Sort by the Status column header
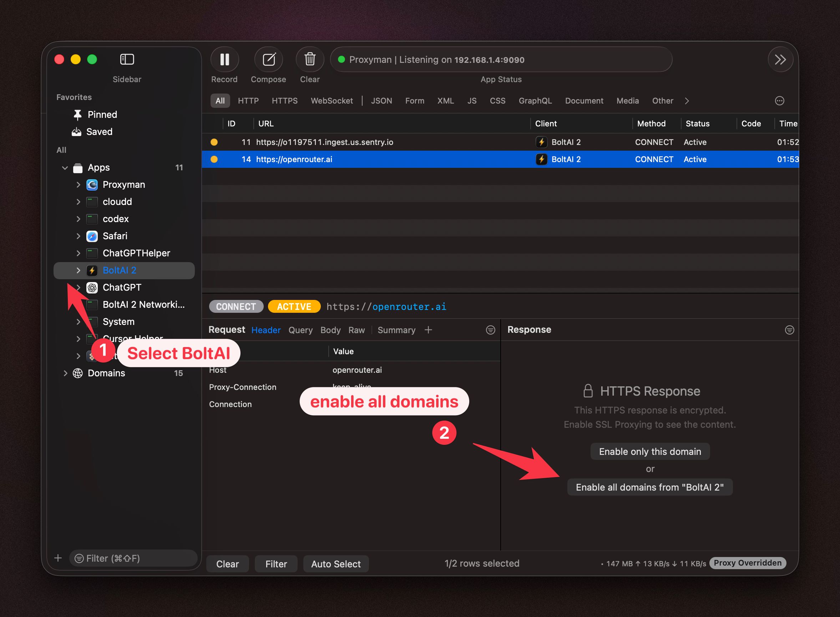Image resolution: width=840 pixels, height=617 pixels. click(709, 124)
